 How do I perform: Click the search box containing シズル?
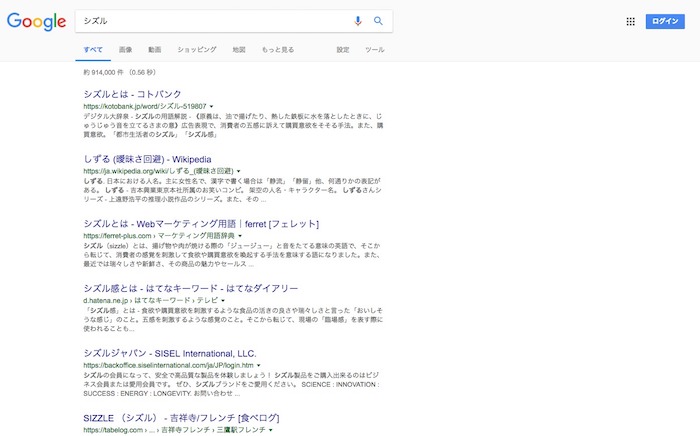pyautogui.click(x=210, y=20)
